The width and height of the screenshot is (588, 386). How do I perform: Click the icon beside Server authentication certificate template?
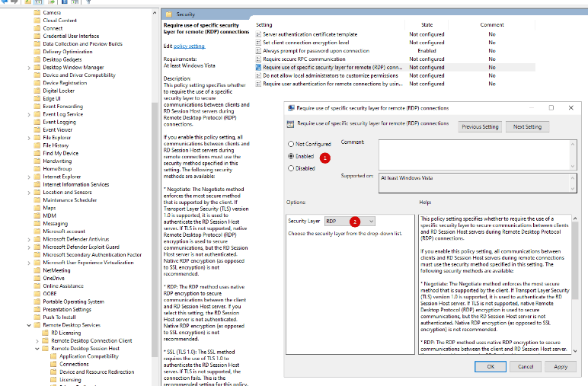coord(258,34)
